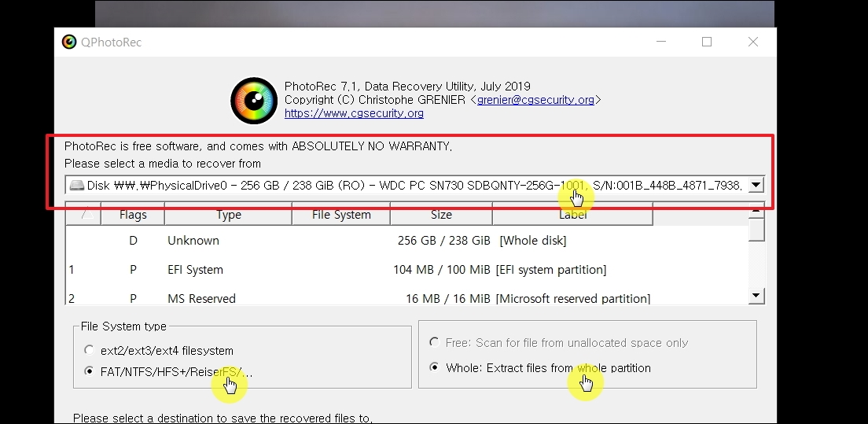Click the partition list scroll down arrow
868x424 pixels.
[x=756, y=296]
